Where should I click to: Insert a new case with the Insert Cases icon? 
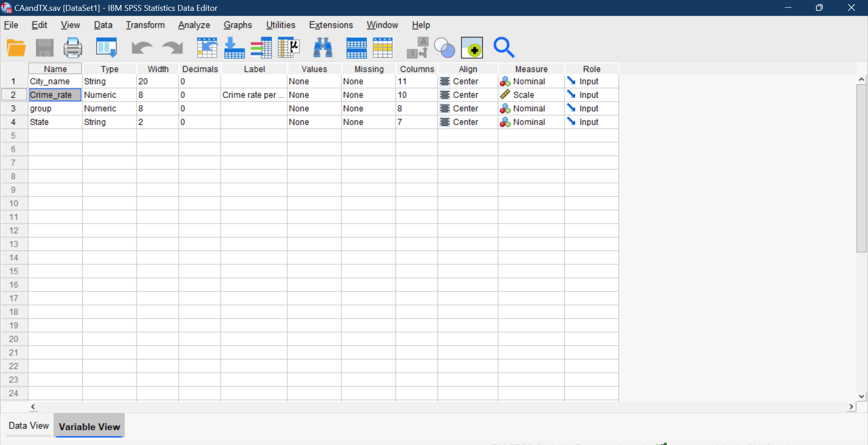356,47
